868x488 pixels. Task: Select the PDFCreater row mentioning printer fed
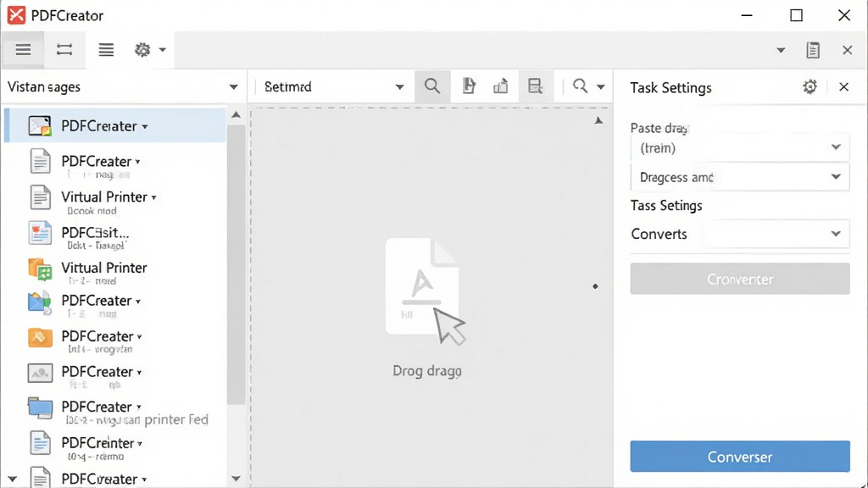(115, 413)
